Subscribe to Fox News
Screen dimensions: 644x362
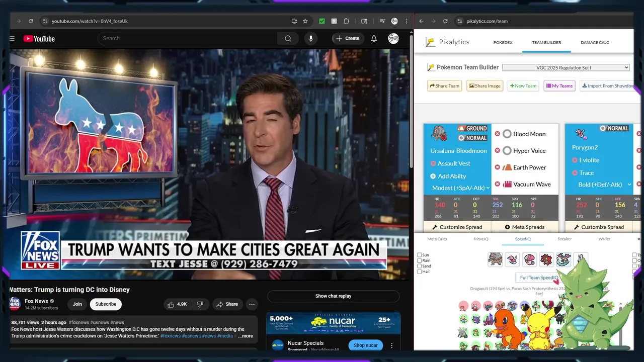coord(106,304)
